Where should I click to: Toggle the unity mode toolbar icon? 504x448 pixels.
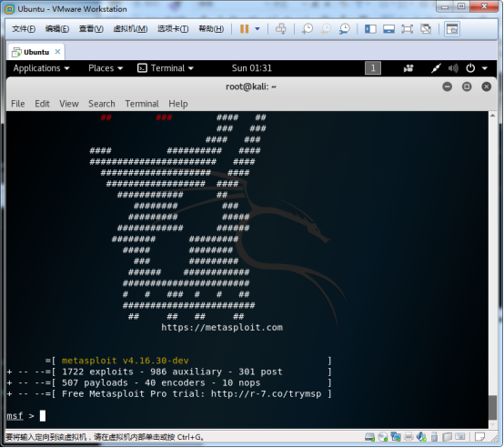coord(426,29)
